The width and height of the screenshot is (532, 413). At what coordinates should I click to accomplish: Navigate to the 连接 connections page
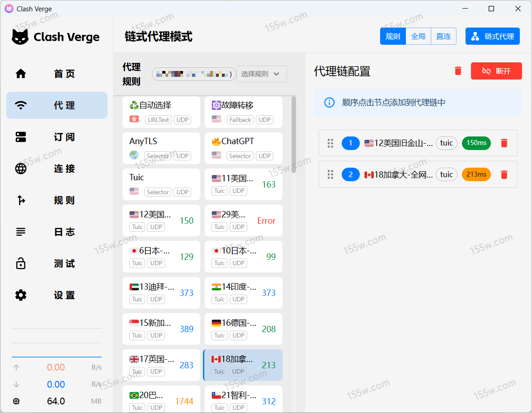[x=57, y=169]
